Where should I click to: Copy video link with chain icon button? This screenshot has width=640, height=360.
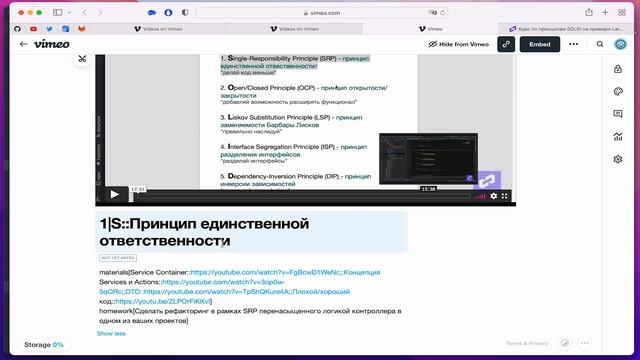506,44
